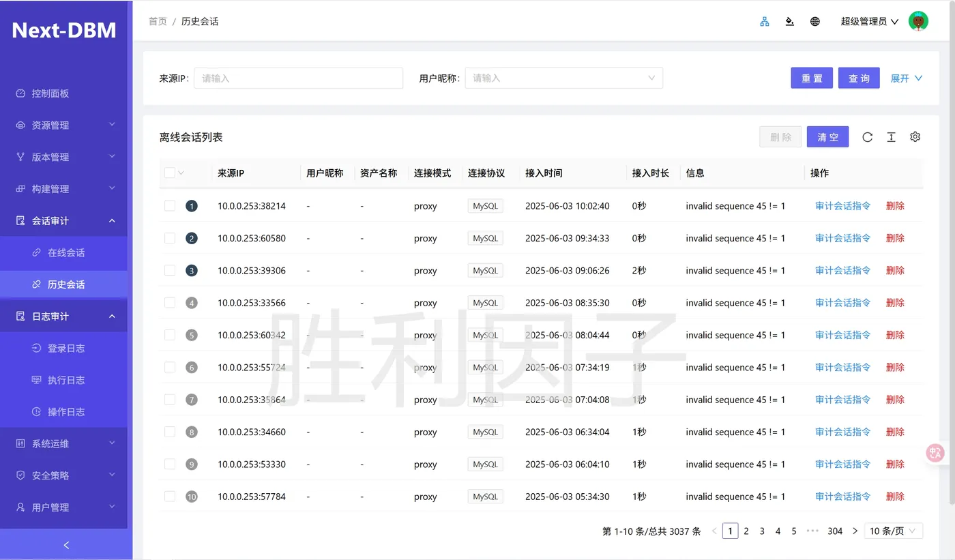Click the pink floating translate badge

click(935, 453)
